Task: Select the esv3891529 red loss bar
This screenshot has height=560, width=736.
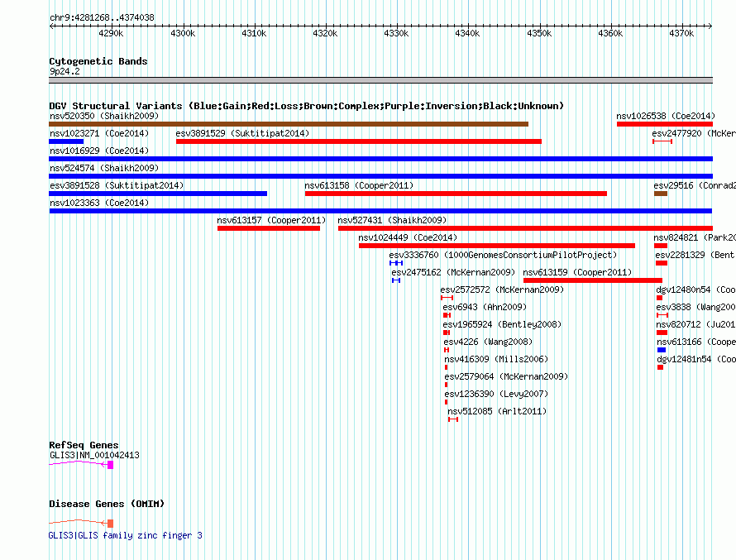Action: pos(359,141)
